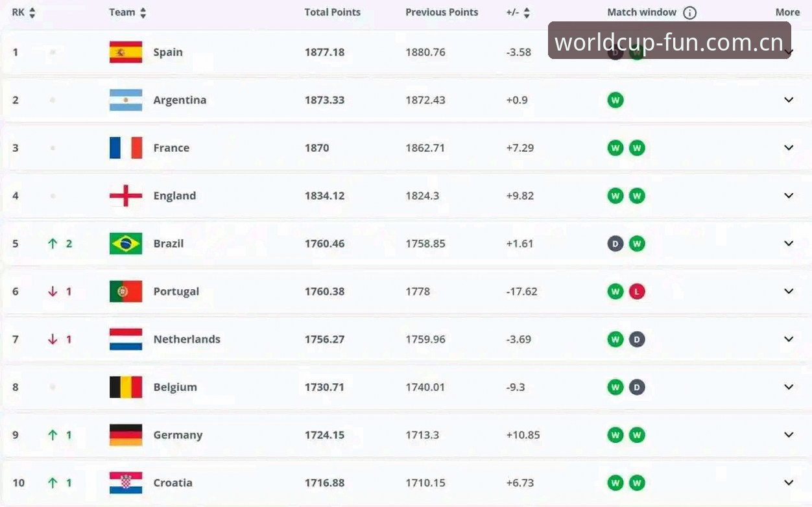Open the Belgium team link
The height and width of the screenshot is (507, 812).
tap(175, 387)
